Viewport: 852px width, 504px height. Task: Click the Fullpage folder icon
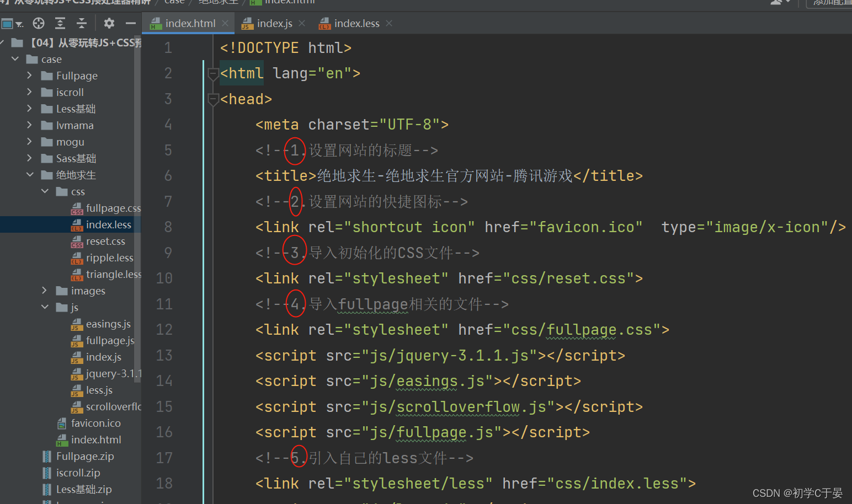coord(47,76)
